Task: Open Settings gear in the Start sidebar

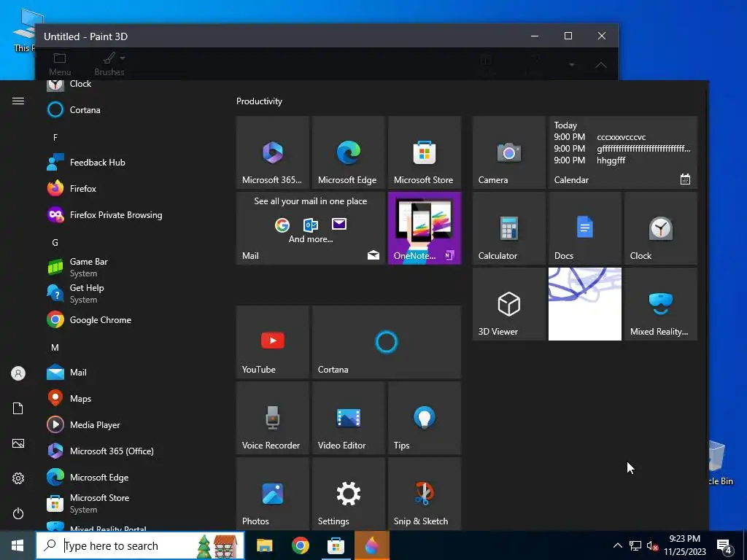Action: 18,478
